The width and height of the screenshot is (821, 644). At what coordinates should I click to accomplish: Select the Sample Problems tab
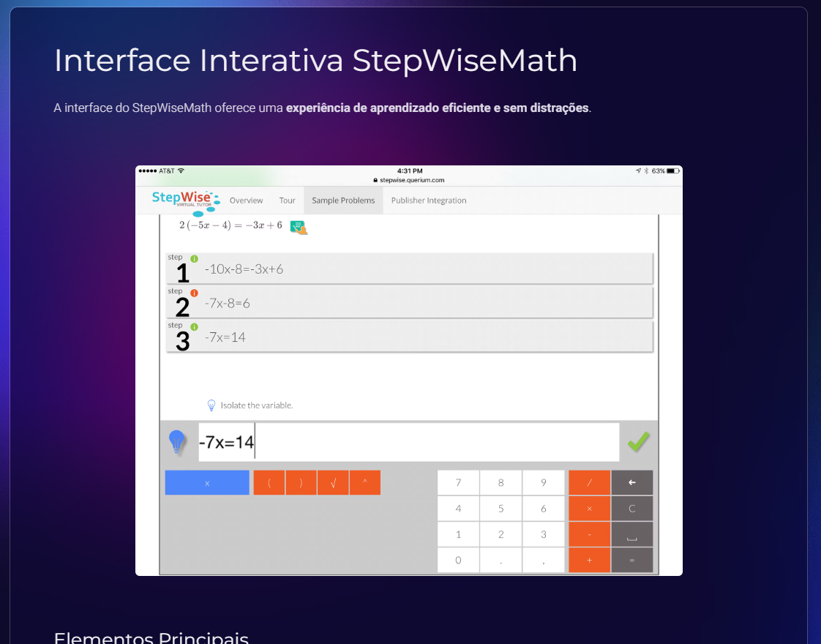coord(343,201)
